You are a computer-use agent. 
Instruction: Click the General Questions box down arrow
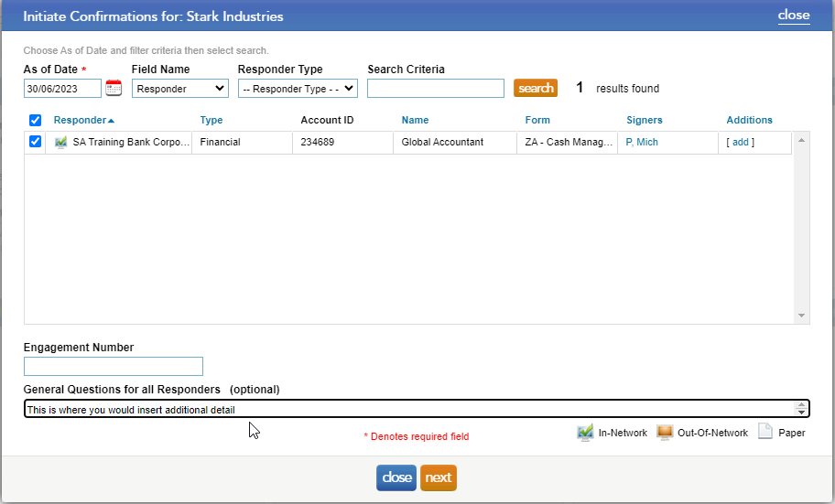[801, 413]
